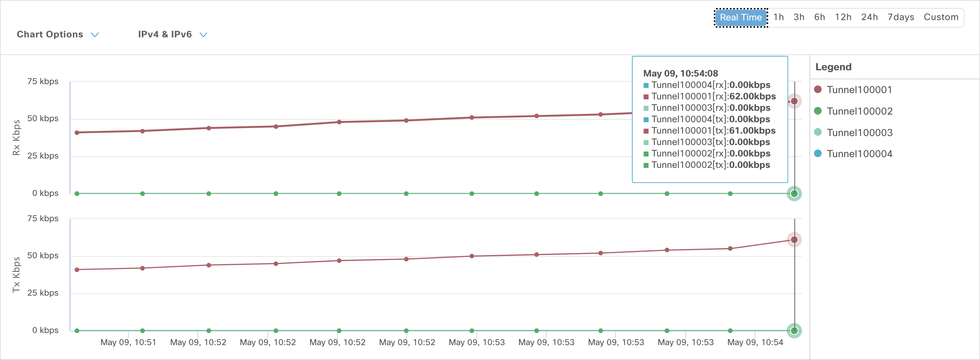Viewport: 980px width, 360px height.
Task: Select the Tunnel100004 legend color dot
Action: 819,154
